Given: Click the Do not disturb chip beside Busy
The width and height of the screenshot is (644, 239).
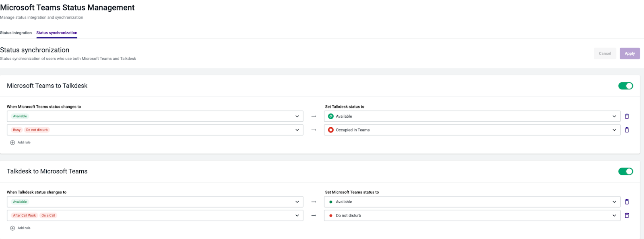Looking at the screenshot, I should [x=37, y=130].
